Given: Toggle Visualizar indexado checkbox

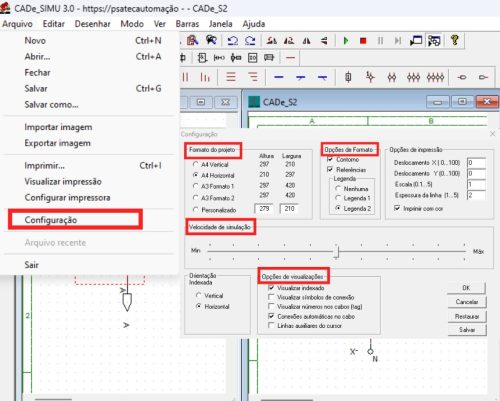Looking at the screenshot, I should pos(271,288).
